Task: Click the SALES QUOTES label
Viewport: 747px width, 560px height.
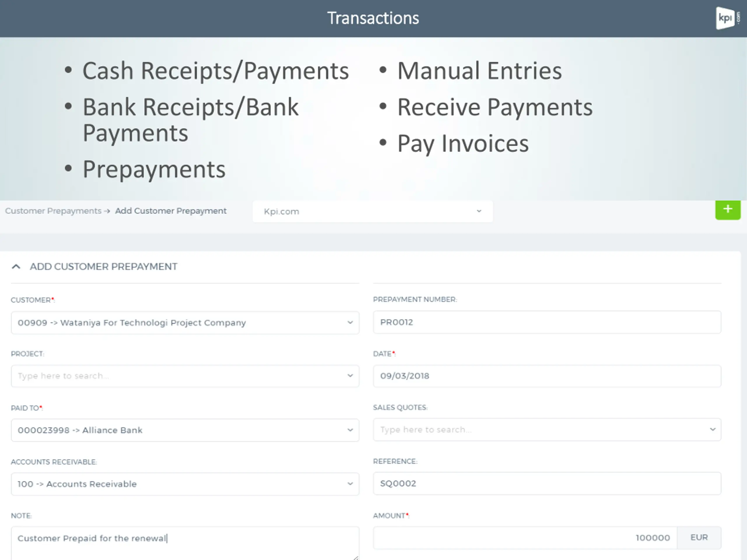Action: pos(400,407)
